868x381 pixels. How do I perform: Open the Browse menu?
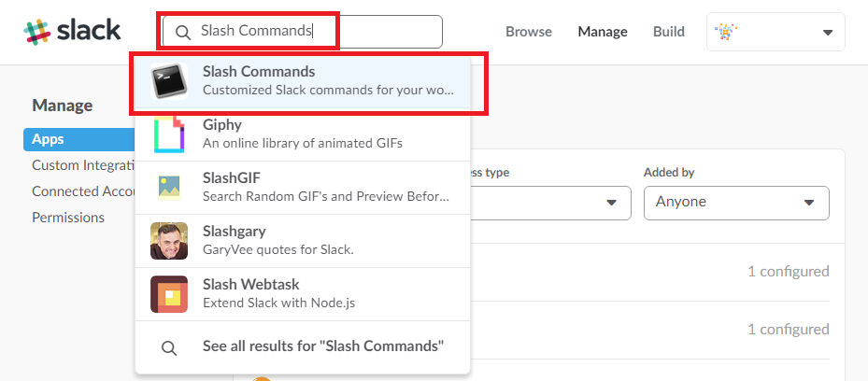529,32
